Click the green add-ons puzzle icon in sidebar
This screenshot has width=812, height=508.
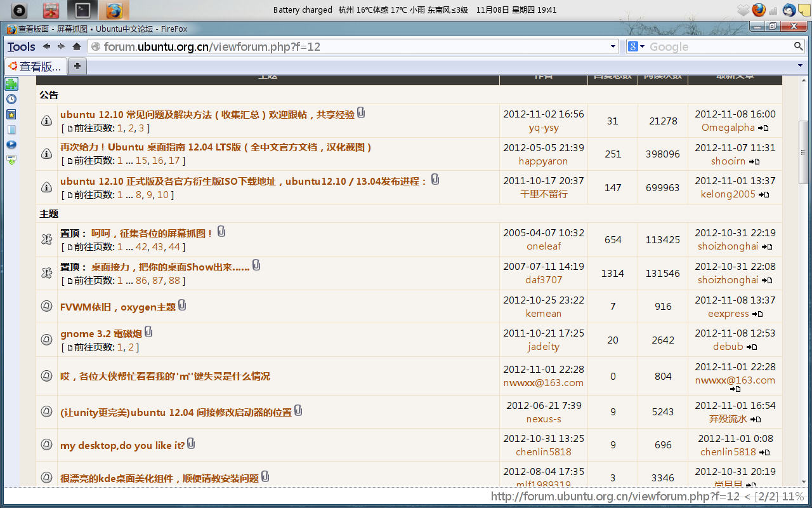pyautogui.click(x=11, y=84)
